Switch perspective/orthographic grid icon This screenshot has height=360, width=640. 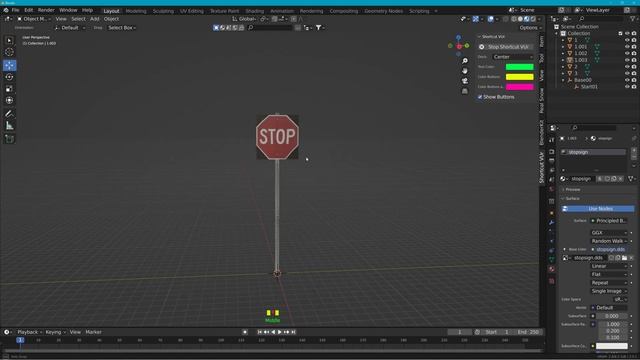464,91
